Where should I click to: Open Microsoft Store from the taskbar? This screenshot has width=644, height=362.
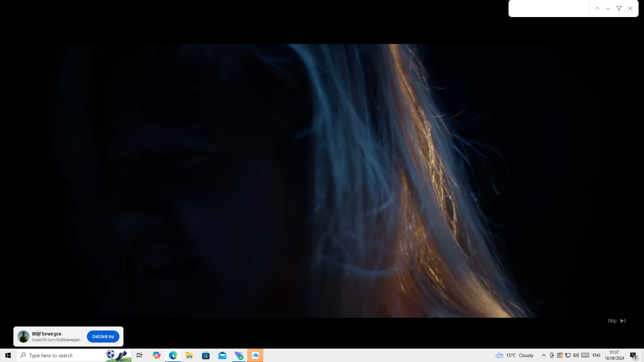[x=206, y=355]
